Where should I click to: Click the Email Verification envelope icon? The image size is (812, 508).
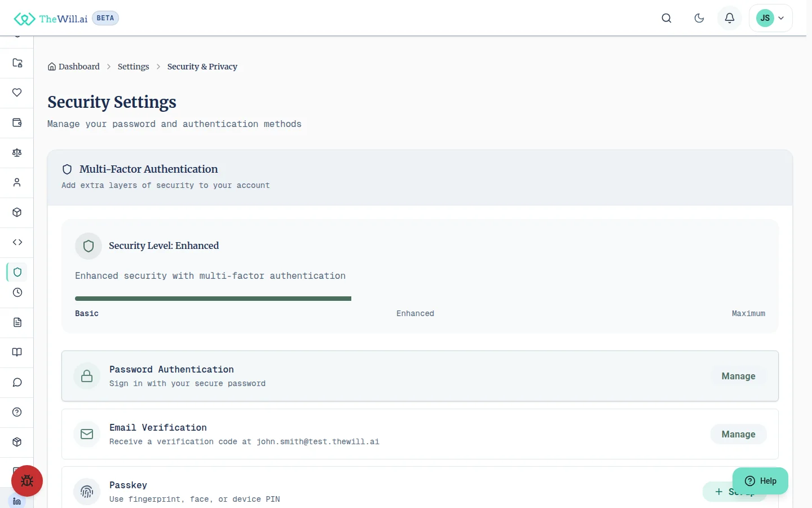click(x=87, y=434)
